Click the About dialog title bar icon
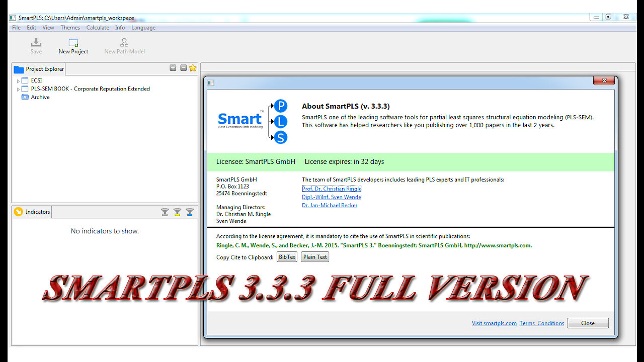 point(211,82)
